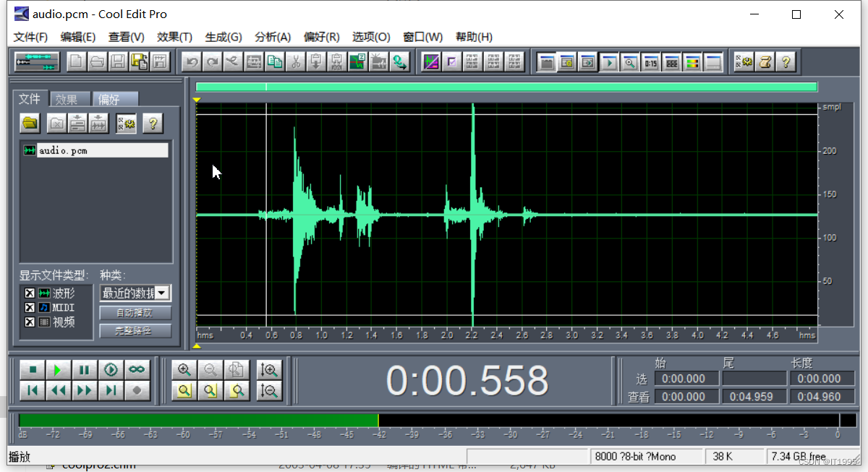Open a file using the folder icon
Viewport: 868px width, 472px height.
click(30, 123)
